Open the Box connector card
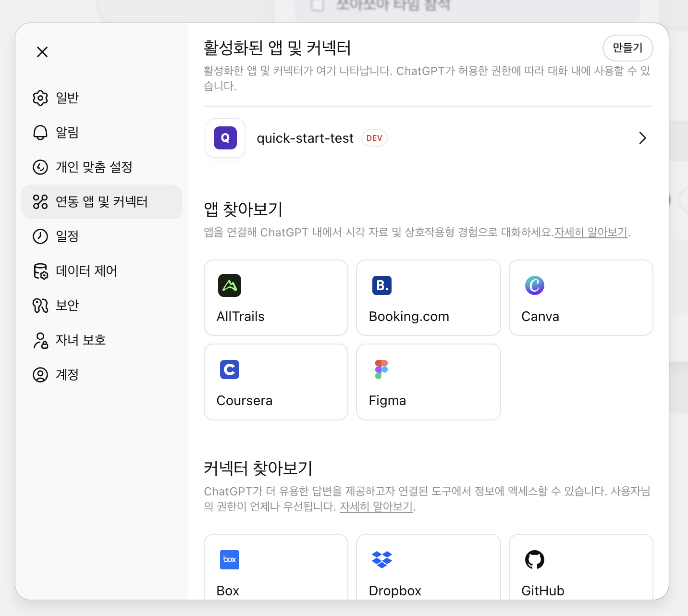This screenshot has width=688, height=616. tap(276, 567)
